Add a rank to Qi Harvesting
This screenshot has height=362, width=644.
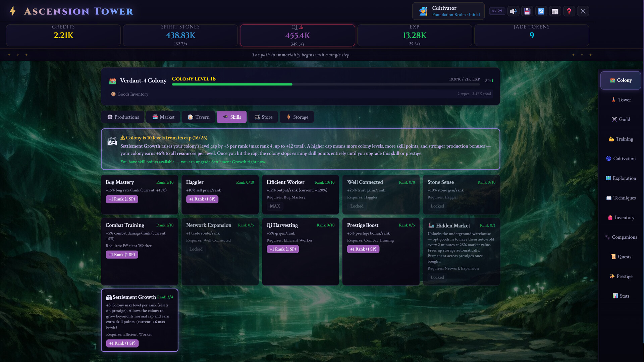[x=283, y=249]
